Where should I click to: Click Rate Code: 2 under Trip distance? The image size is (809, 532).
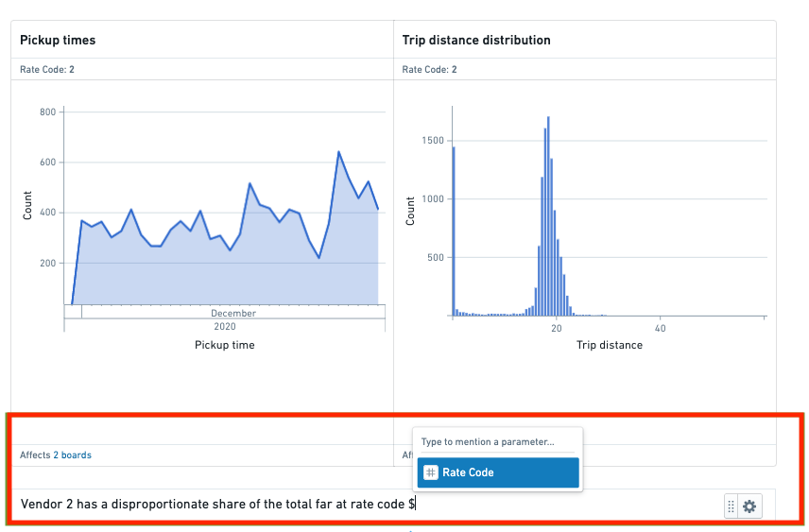pos(429,69)
